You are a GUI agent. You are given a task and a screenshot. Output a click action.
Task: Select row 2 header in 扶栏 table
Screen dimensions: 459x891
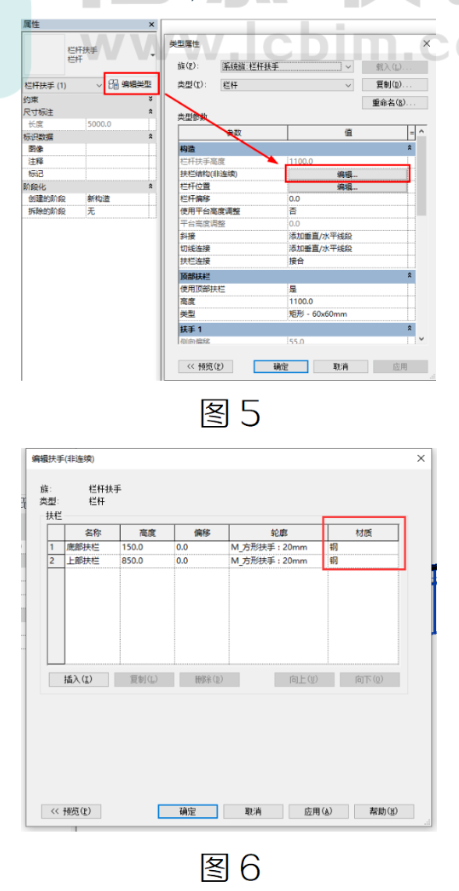(56, 561)
